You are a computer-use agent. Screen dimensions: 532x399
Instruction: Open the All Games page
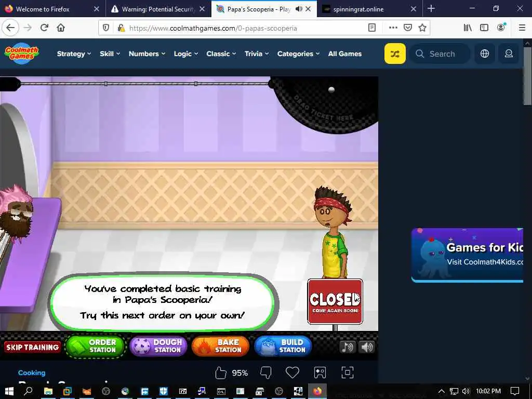tap(345, 54)
